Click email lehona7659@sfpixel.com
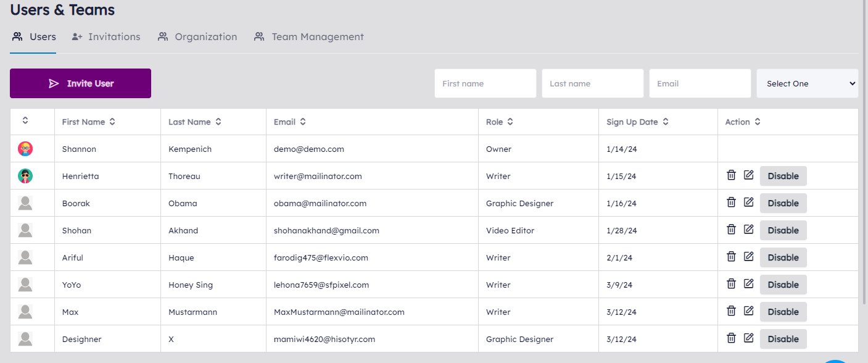This screenshot has height=363, width=868. tap(321, 285)
